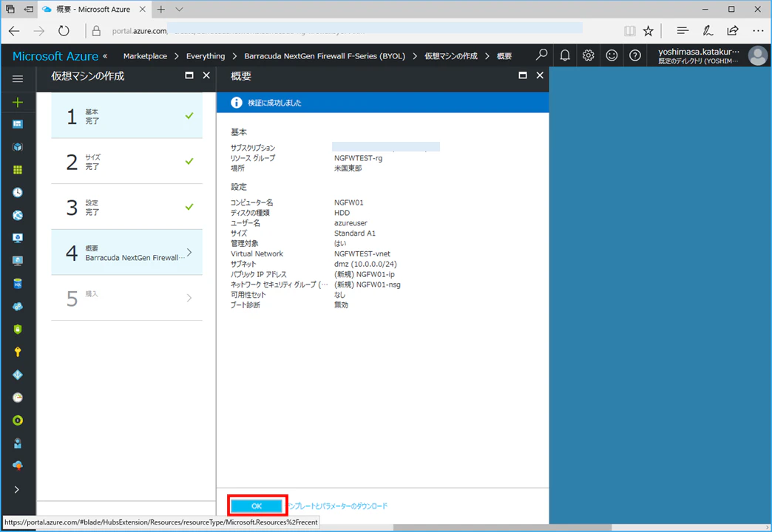The image size is (772, 532).
Task: Go to Everything breadcrumb
Action: point(206,56)
